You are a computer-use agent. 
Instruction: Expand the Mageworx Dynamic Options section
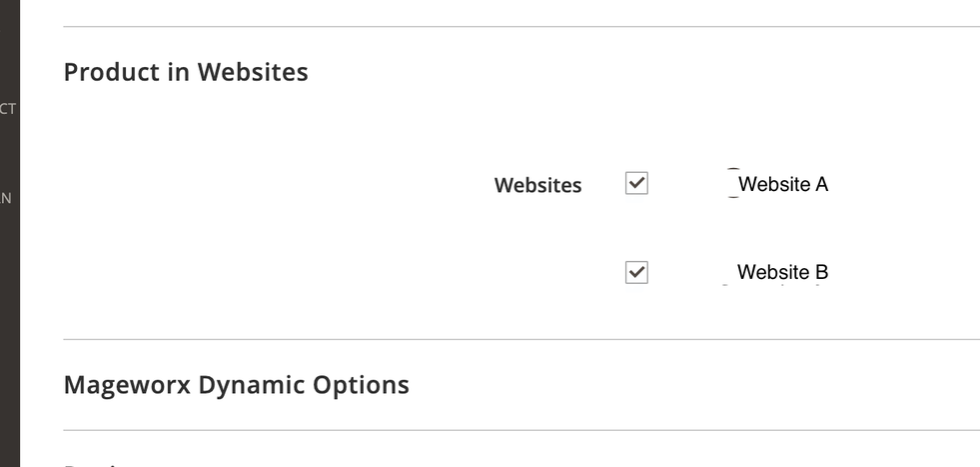point(236,385)
